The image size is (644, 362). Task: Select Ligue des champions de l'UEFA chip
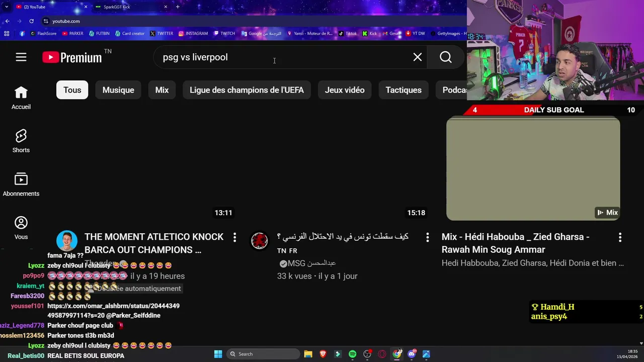[247, 90]
